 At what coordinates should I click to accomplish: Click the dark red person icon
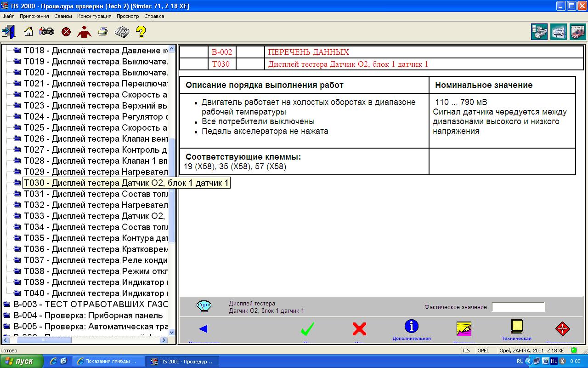[x=84, y=32]
